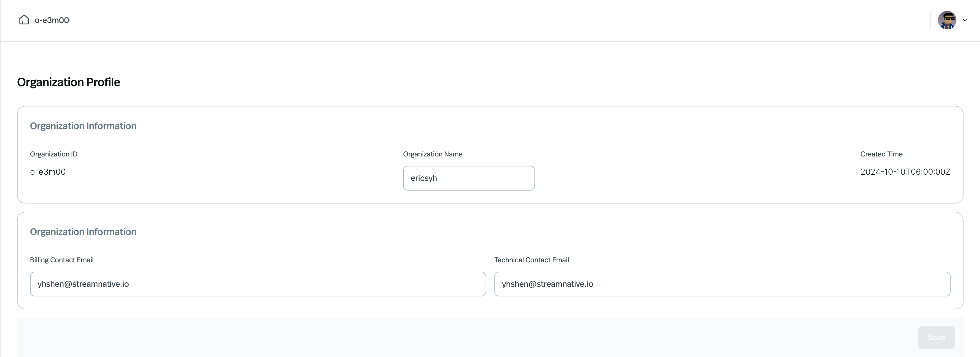
Task: Click the user avatar picture
Action: point(947,20)
